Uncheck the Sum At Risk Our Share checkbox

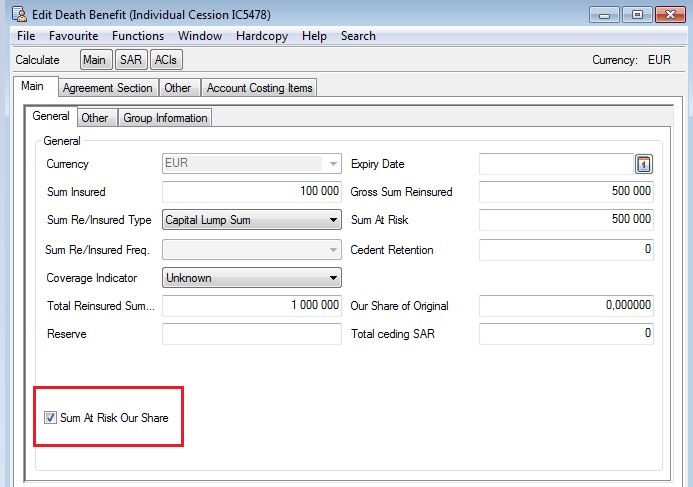click(x=51, y=418)
